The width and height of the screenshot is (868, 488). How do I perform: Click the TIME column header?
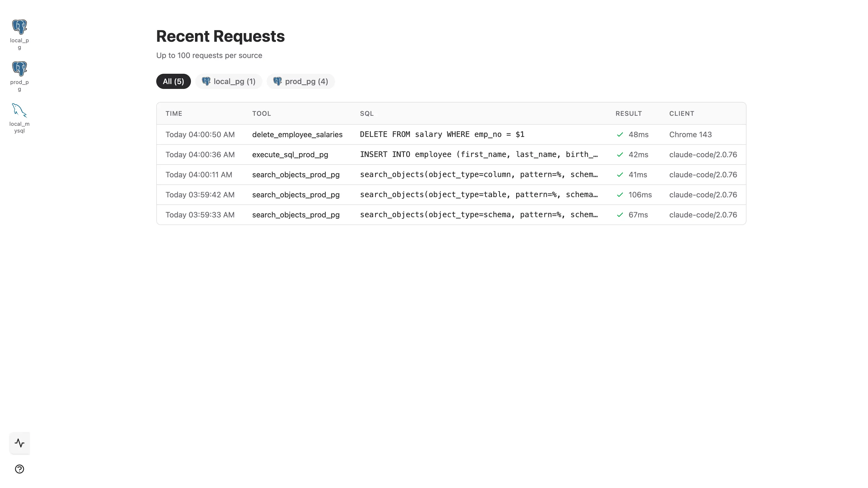click(174, 114)
